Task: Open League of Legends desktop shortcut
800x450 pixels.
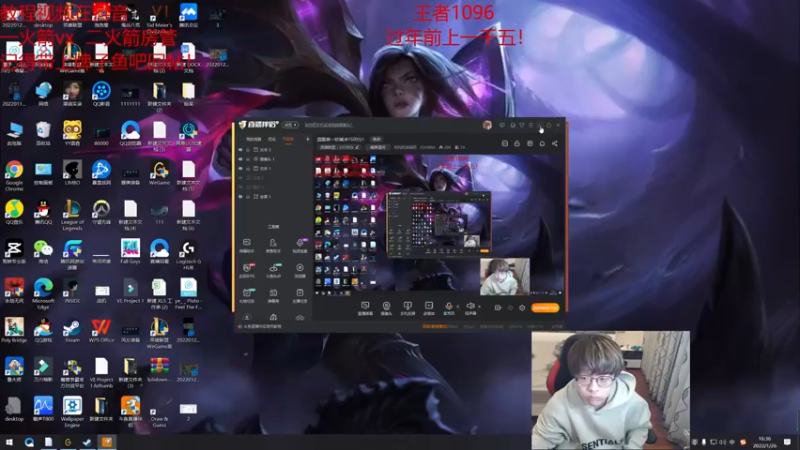Action: point(72,215)
